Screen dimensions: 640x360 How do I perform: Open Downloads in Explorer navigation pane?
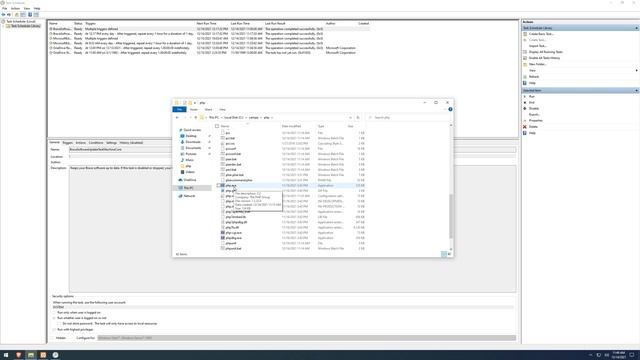point(193,142)
